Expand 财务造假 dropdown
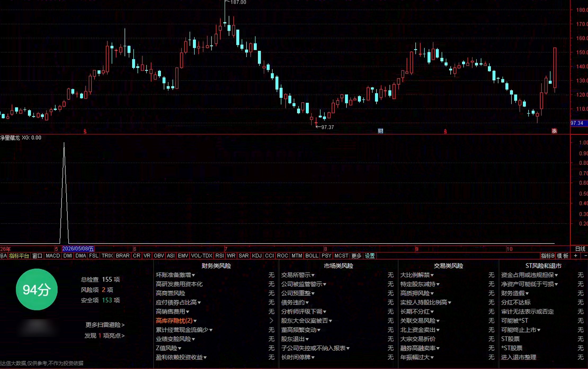Viewport: 588px width, 369px height. 515,293
